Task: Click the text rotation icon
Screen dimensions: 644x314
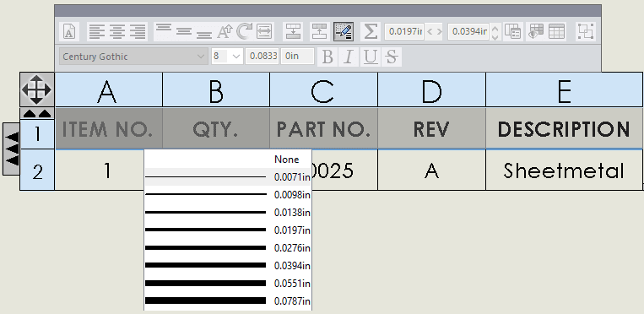Action: pyautogui.click(x=245, y=31)
